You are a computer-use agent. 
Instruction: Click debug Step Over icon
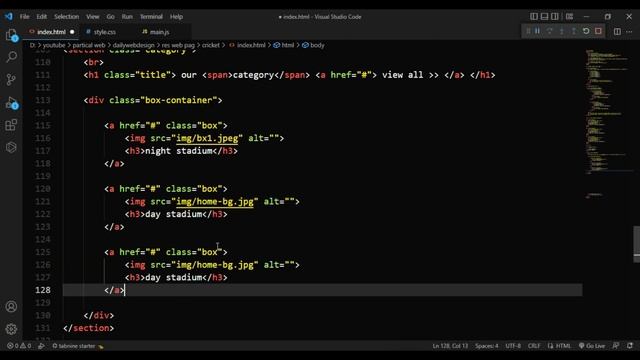(550, 31)
